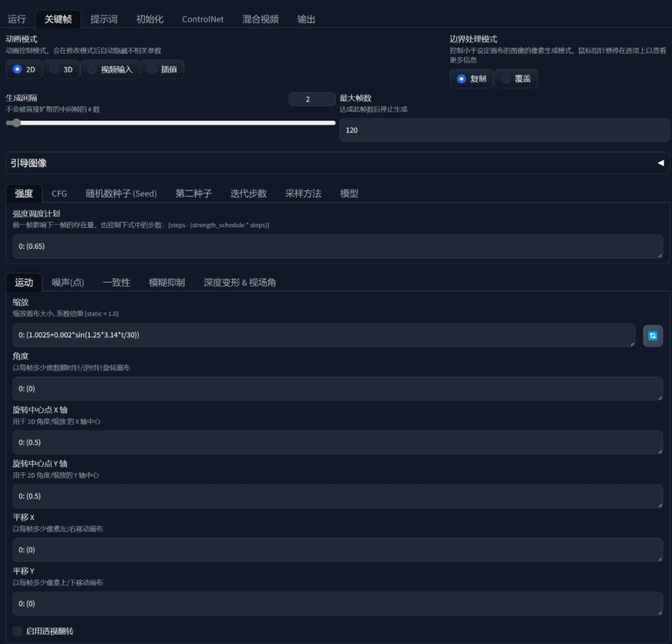Choose 视频输入 animation mode

click(x=110, y=70)
